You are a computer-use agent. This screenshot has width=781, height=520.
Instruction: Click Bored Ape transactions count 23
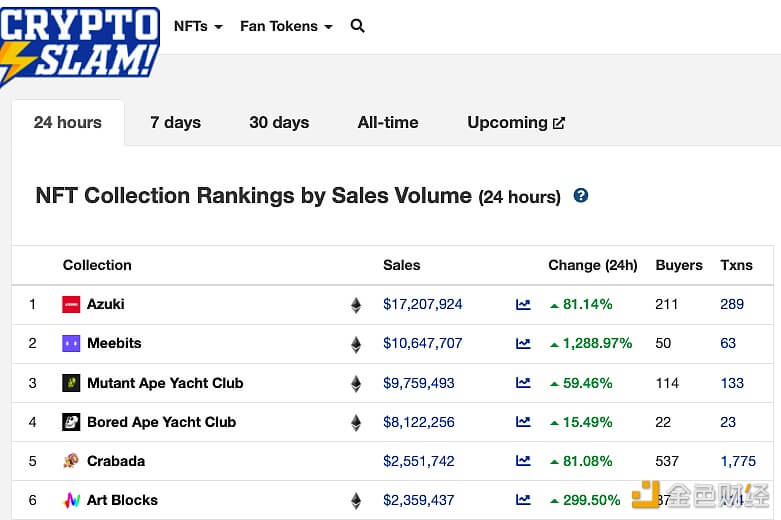[728, 422]
